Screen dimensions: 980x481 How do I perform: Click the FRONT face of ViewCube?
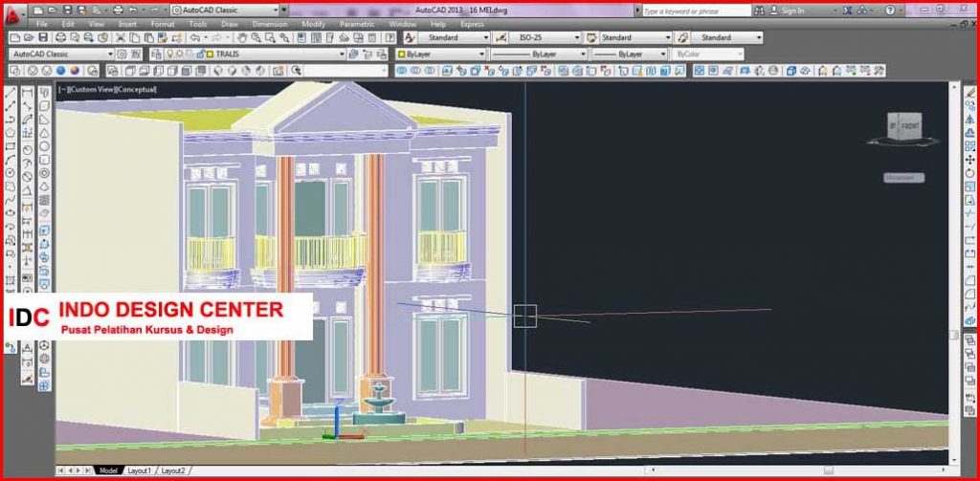coord(909,126)
